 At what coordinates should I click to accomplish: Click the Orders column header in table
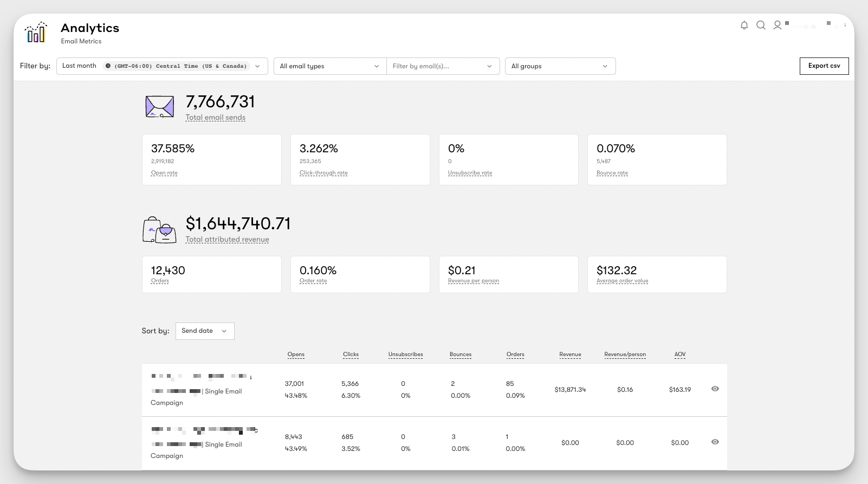515,354
